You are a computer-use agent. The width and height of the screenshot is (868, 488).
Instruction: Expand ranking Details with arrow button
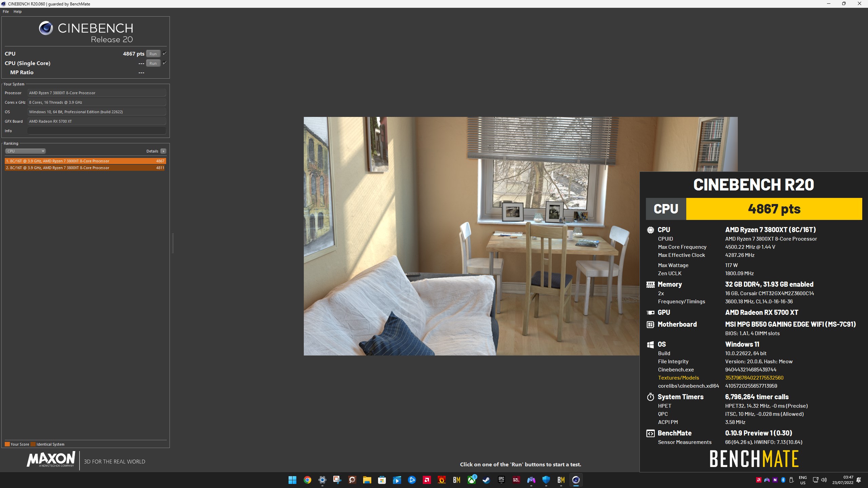163,151
